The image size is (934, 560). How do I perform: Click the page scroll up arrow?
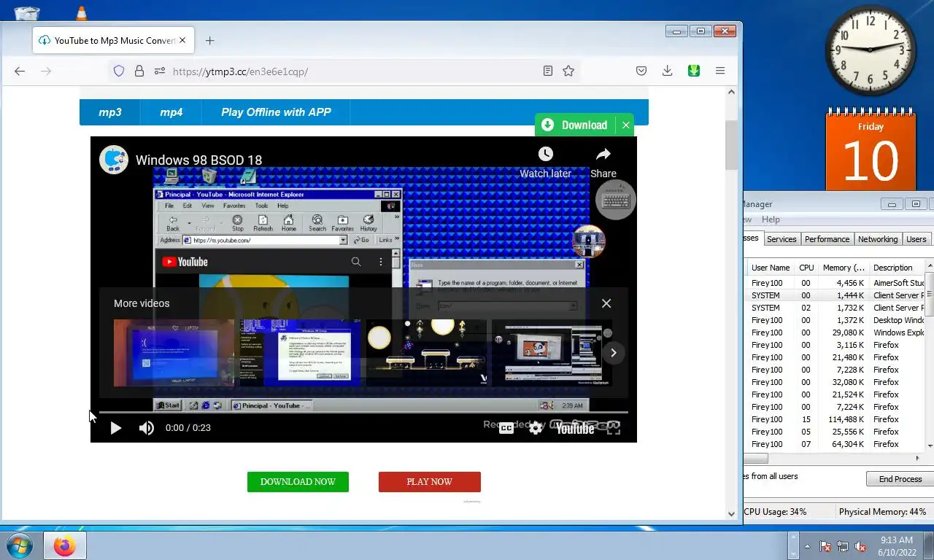pyautogui.click(x=732, y=92)
